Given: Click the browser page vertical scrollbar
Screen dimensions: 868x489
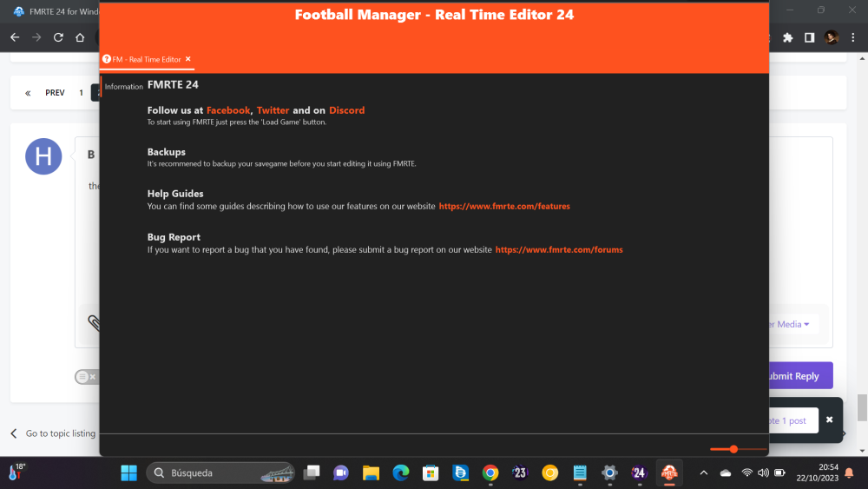Looking at the screenshot, I should (x=862, y=407).
